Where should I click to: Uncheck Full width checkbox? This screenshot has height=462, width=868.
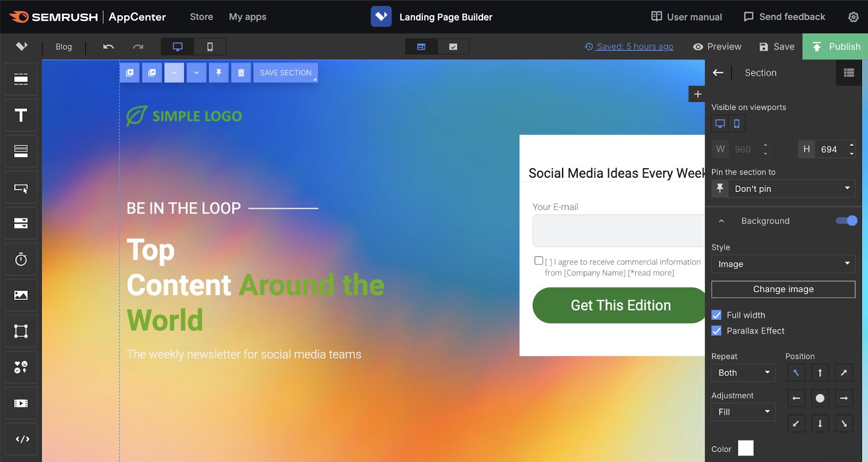coord(717,315)
